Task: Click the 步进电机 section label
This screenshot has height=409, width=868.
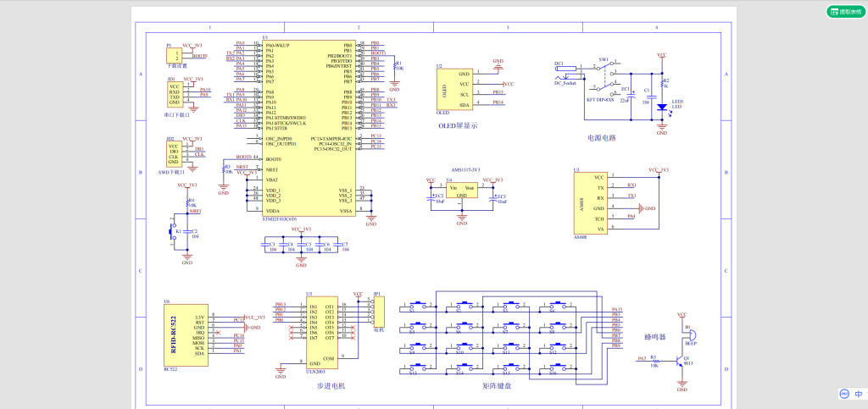Action: click(x=325, y=386)
